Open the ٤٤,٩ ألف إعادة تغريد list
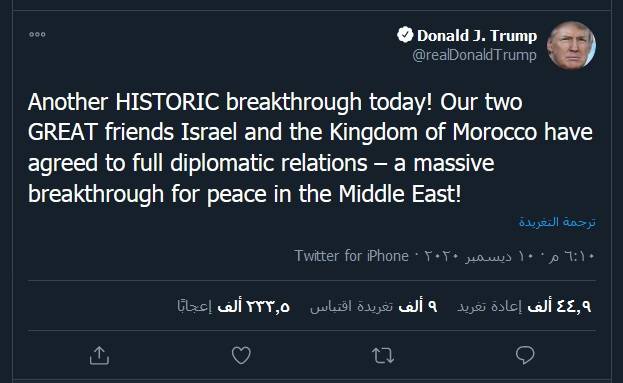The image size is (623, 383). click(524, 306)
